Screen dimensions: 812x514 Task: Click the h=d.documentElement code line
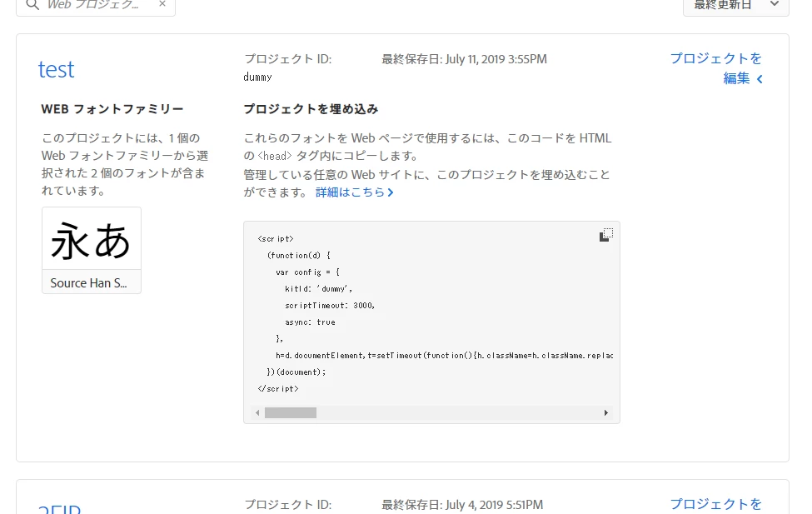[445, 356]
